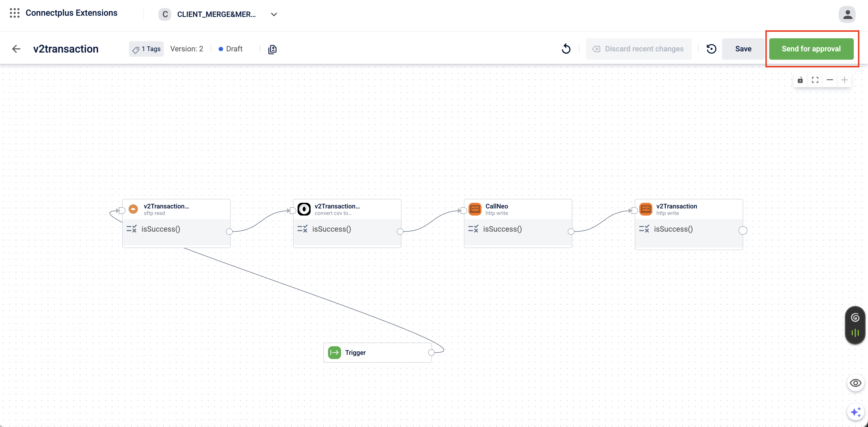Open version history clock icon

(x=711, y=49)
